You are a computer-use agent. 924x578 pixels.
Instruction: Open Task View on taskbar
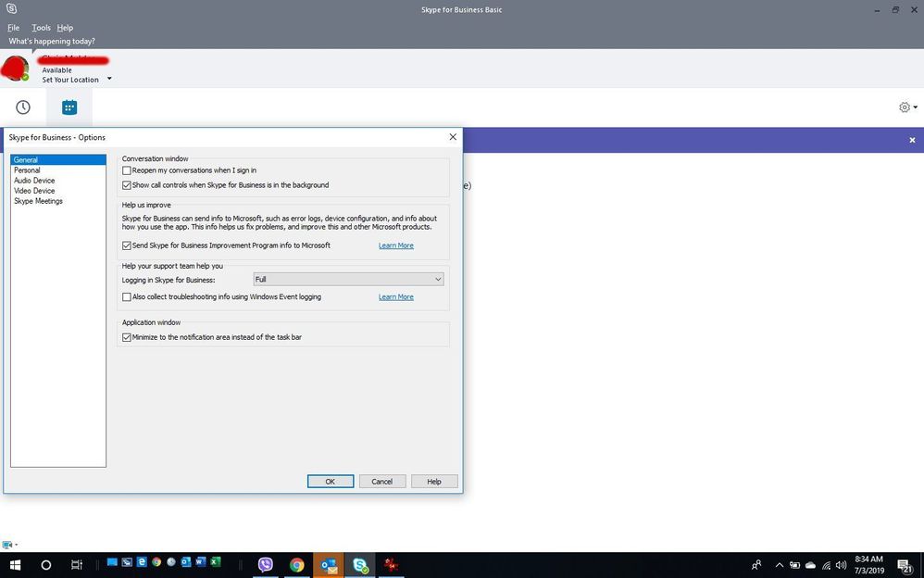[77, 565]
